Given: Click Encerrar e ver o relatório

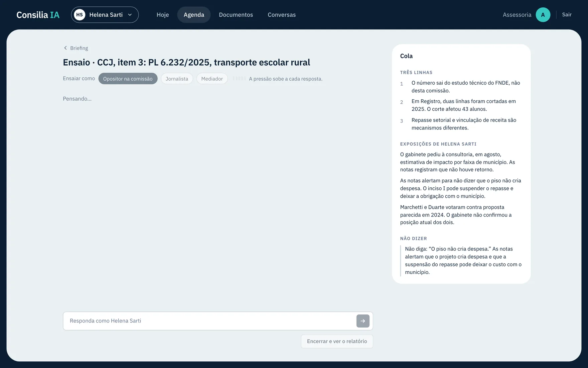Looking at the screenshot, I should pos(337,341).
